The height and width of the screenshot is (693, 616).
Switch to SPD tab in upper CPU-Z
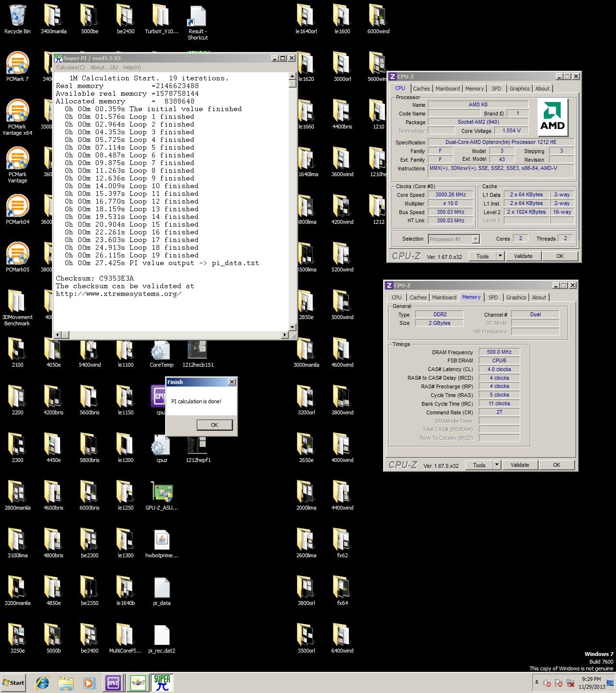pos(496,89)
